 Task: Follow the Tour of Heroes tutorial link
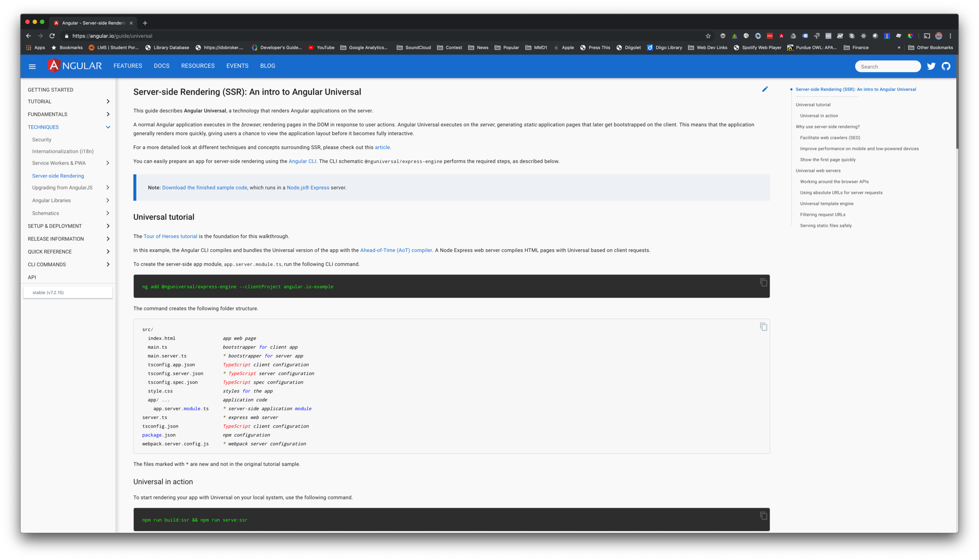tap(170, 236)
